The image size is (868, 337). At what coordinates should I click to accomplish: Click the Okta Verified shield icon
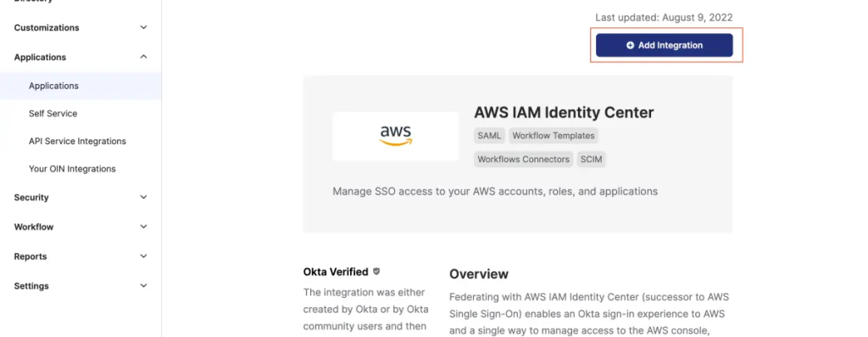[376, 272]
